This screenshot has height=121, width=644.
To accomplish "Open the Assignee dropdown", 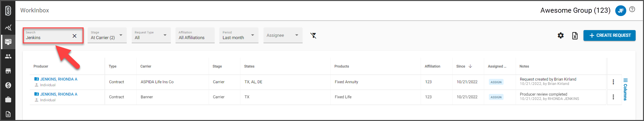I will (x=283, y=35).
